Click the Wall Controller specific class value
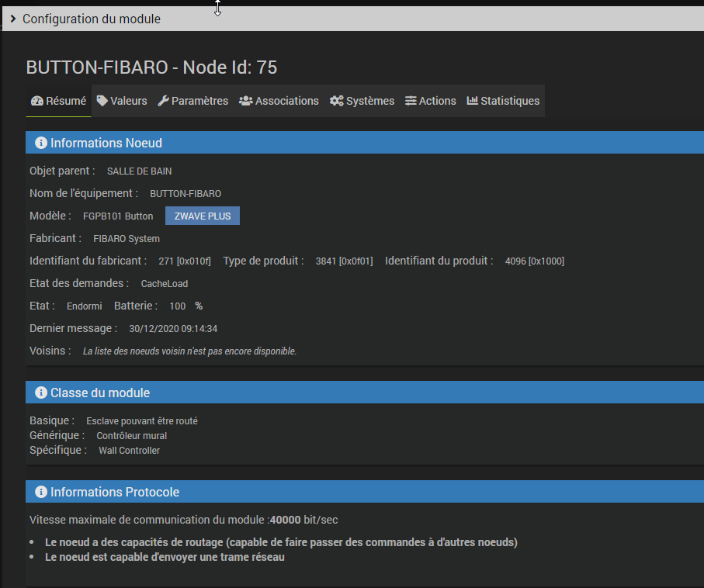Image resolution: width=704 pixels, height=588 pixels. click(130, 451)
